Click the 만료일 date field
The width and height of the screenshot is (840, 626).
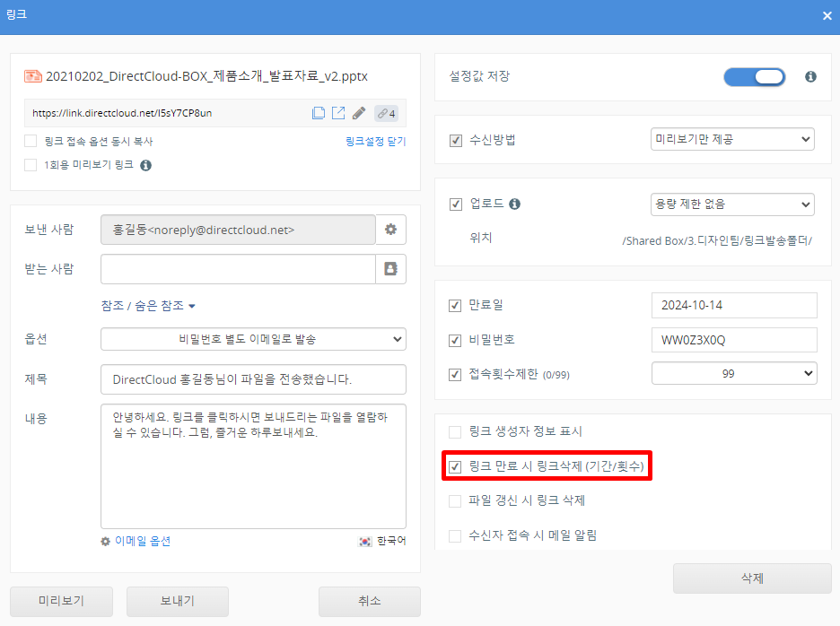point(733,305)
